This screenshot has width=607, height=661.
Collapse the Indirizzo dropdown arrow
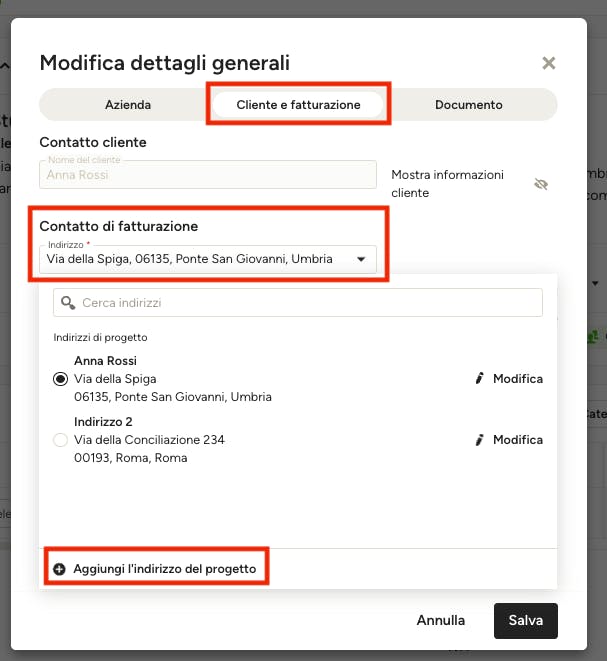coord(361,259)
